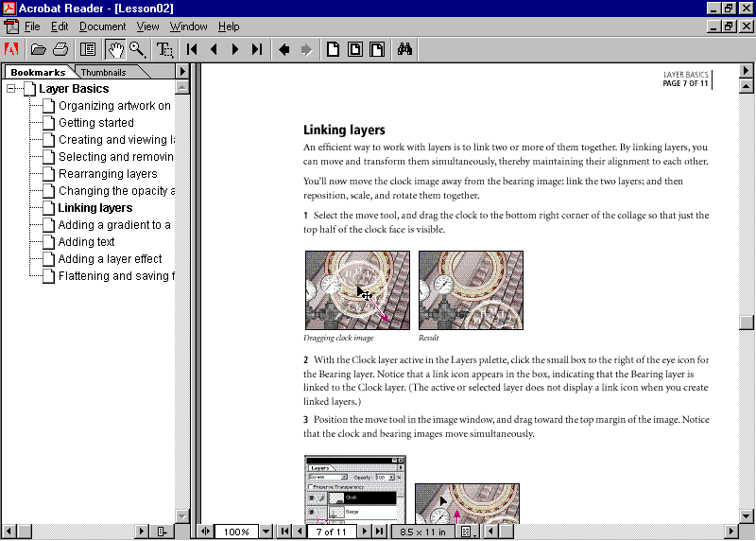Viewport: 756px width, 541px height.
Task: Click the Adobe logo toolbar icon
Action: pyautogui.click(x=11, y=49)
